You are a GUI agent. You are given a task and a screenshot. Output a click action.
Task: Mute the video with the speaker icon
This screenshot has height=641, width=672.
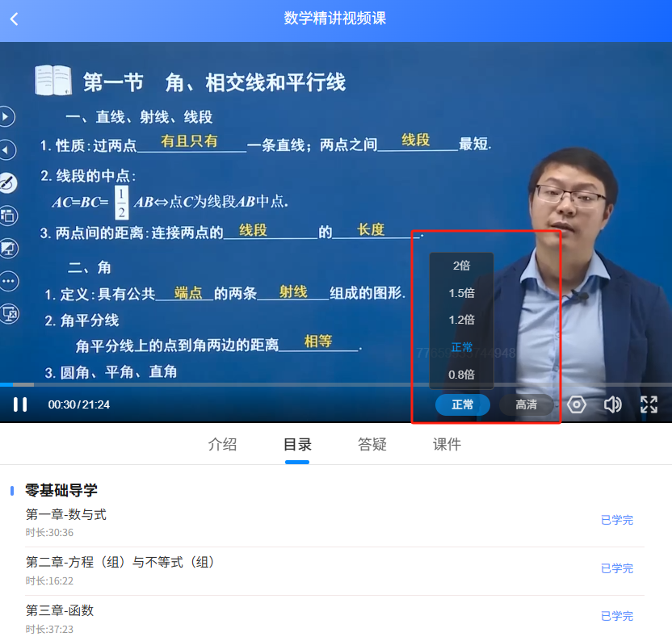tap(613, 404)
